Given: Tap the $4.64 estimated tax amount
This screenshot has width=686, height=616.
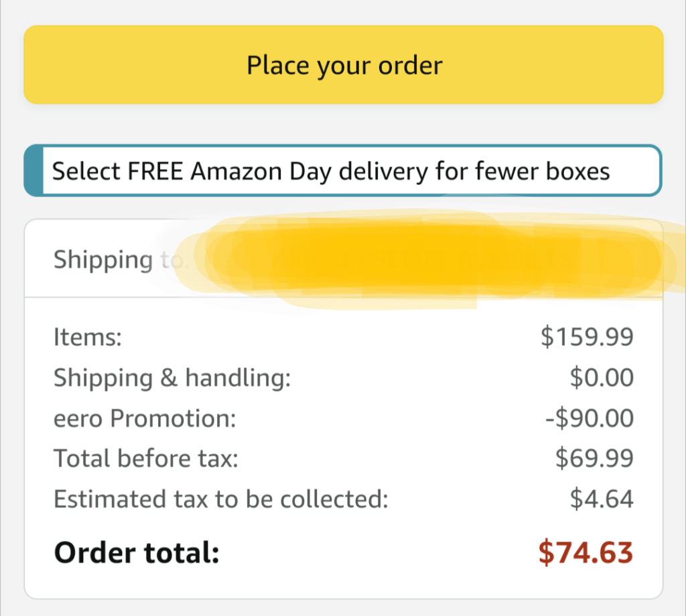Looking at the screenshot, I should pos(602,499).
